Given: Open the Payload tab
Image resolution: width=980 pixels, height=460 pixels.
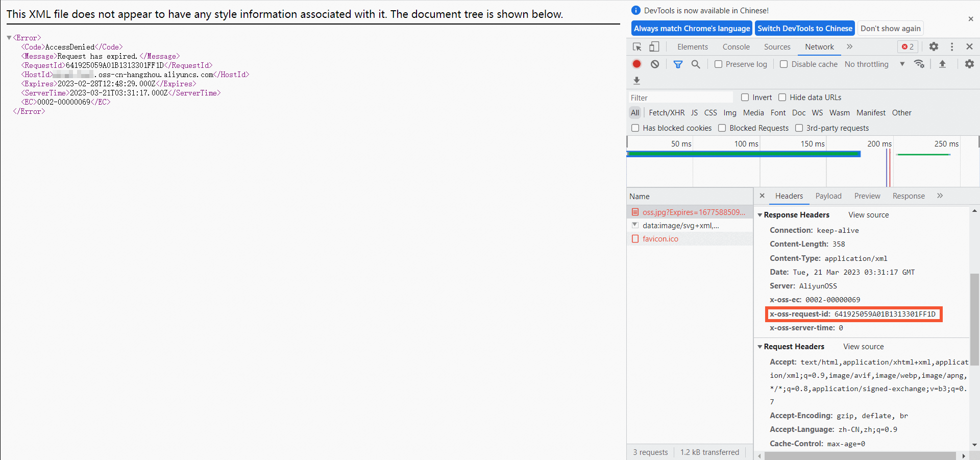Looking at the screenshot, I should [828, 196].
